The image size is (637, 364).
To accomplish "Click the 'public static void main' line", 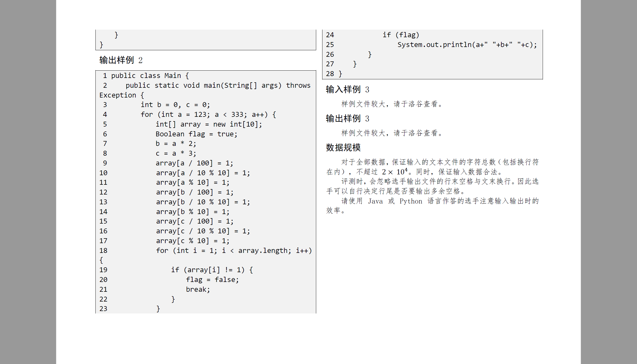I will pyautogui.click(x=218, y=86).
